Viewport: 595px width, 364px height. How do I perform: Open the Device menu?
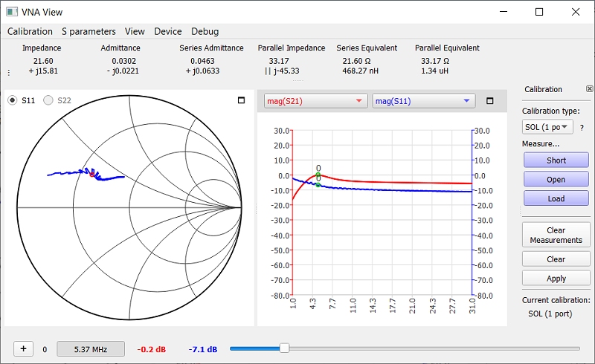(167, 31)
